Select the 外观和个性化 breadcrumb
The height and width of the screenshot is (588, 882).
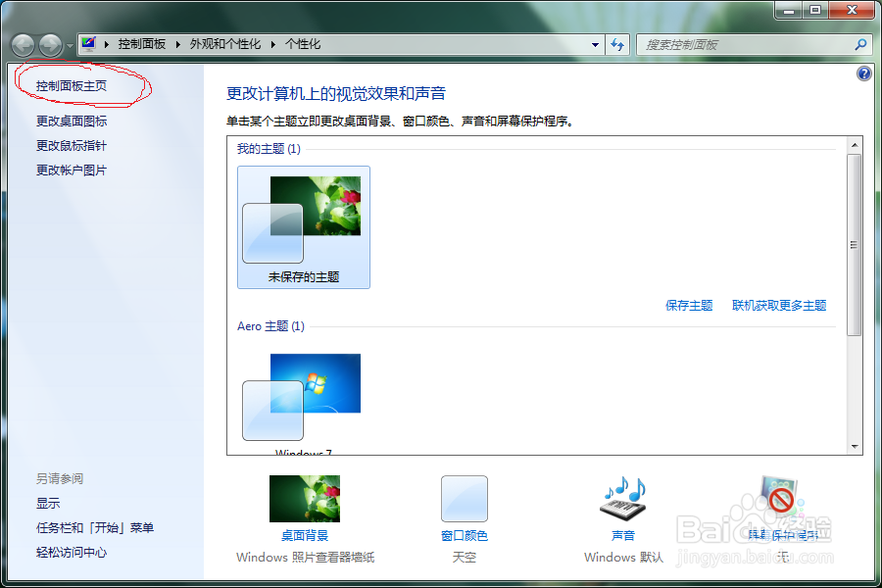point(225,44)
